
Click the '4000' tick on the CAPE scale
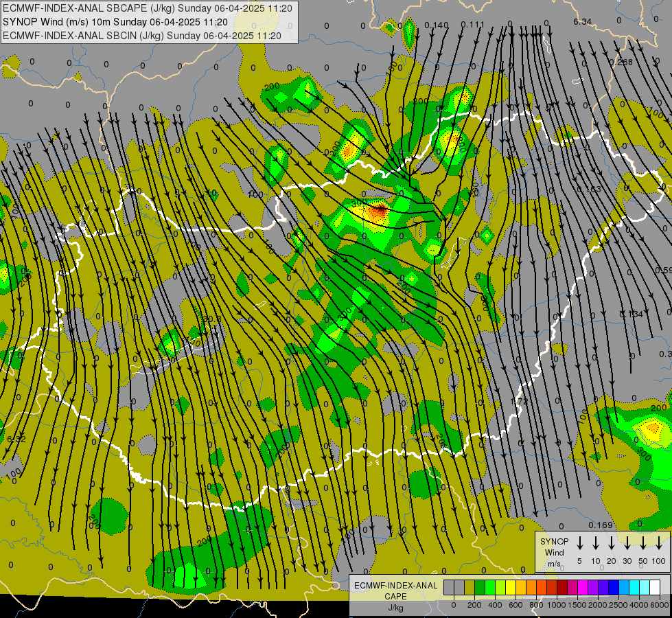[x=639, y=605]
